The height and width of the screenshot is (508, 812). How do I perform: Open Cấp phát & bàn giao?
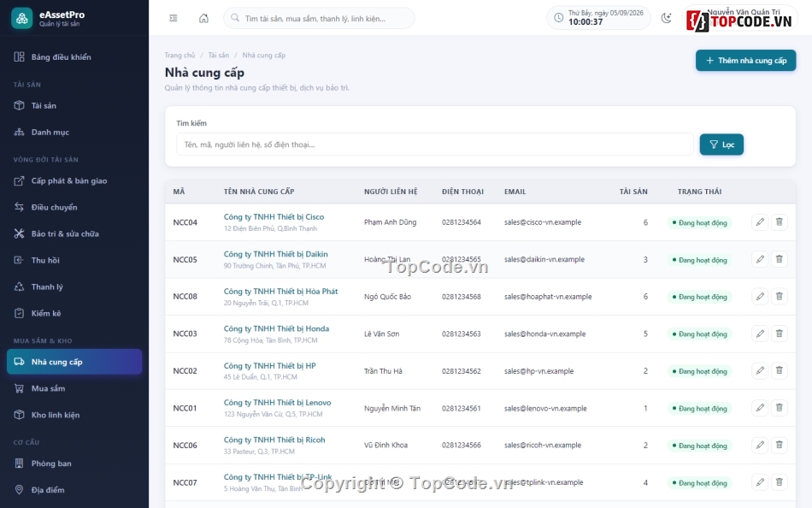[74, 181]
